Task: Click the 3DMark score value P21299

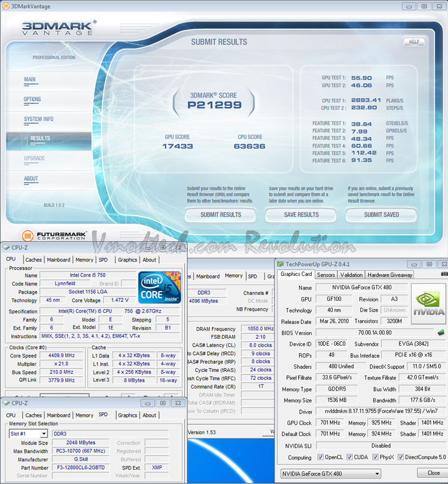Action: point(215,105)
